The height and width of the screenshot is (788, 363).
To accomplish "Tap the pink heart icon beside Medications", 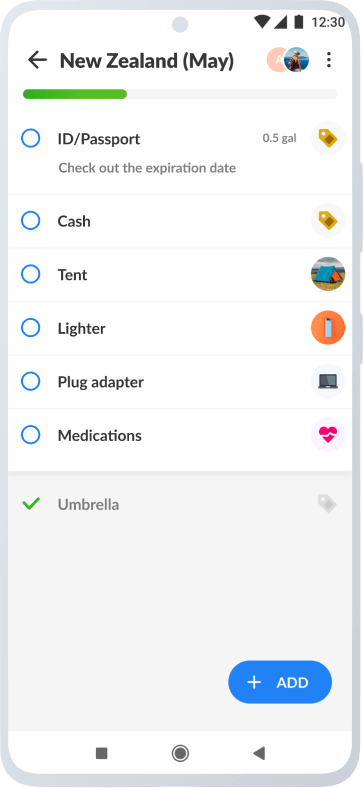I will pos(328,435).
